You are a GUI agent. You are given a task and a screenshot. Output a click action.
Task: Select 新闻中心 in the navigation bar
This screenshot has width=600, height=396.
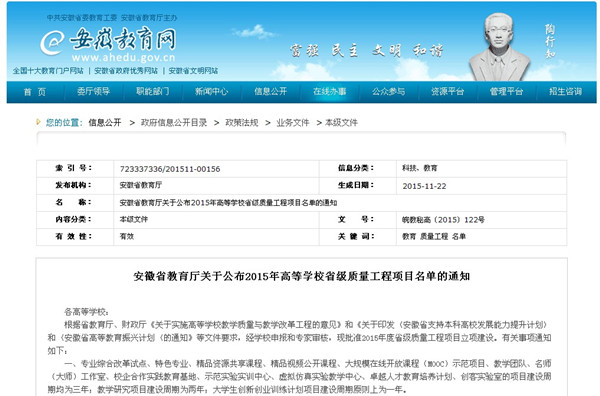pos(211,91)
